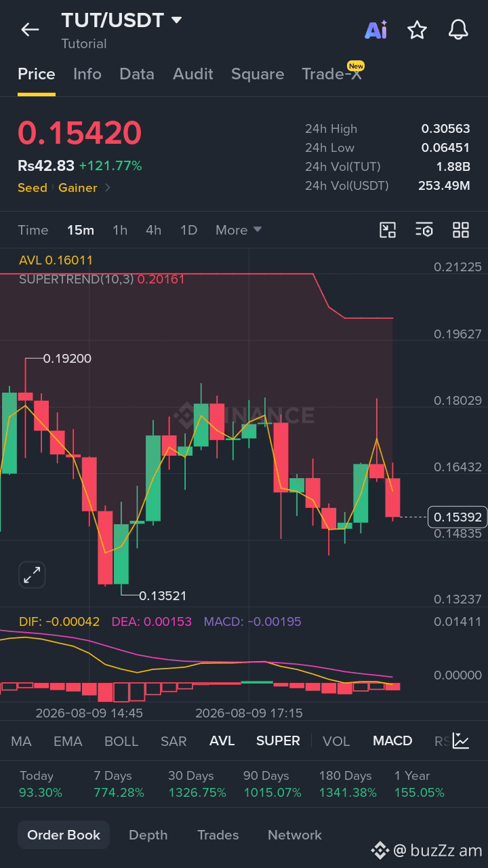488x868 pixels.
Task: Toggle the EMA indicator
Action: (68, 741)
